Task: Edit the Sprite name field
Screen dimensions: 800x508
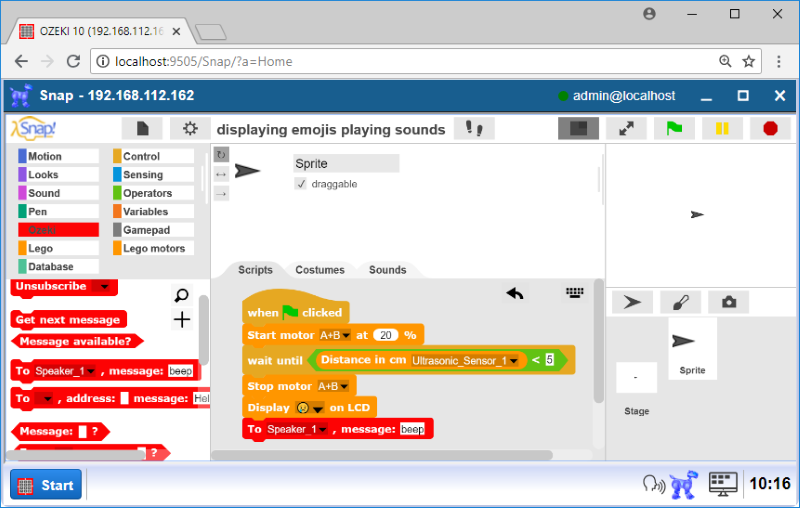Action: [346, 164]
